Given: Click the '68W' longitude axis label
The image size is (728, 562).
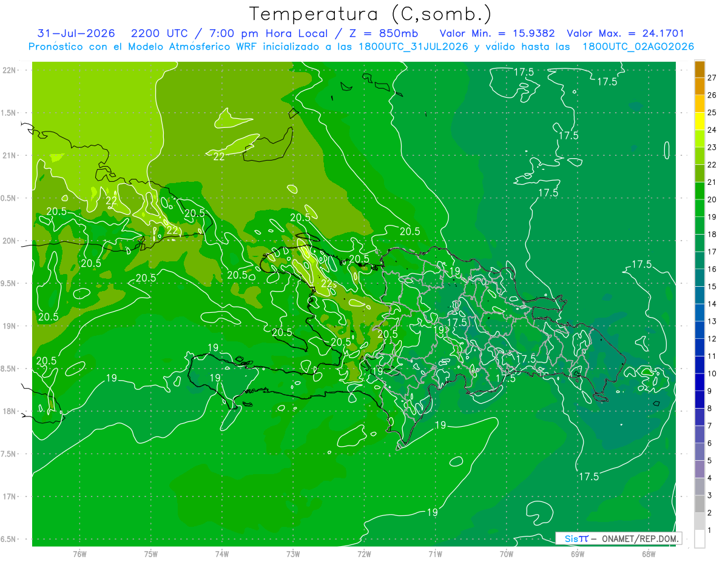Looking at the screenshot, I should (649, 554).
